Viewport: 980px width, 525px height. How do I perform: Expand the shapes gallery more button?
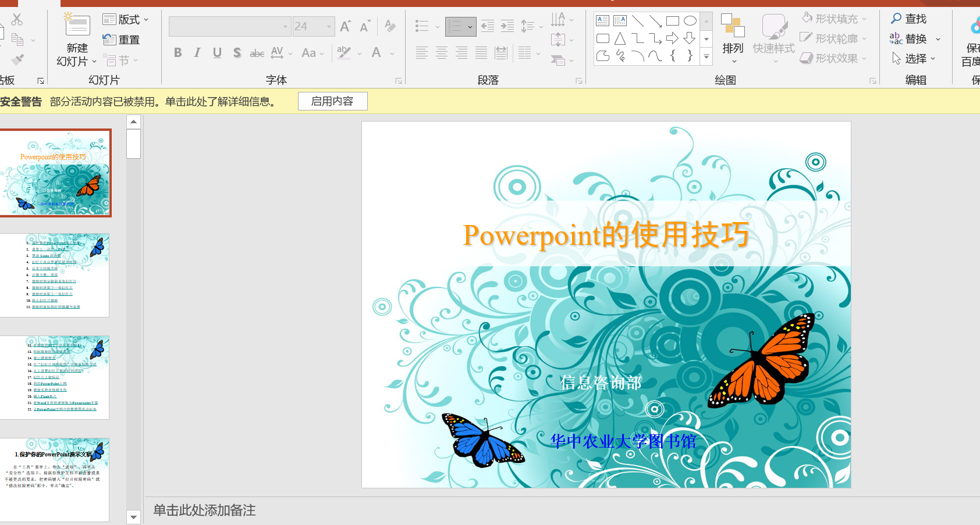tap(706, 56)
